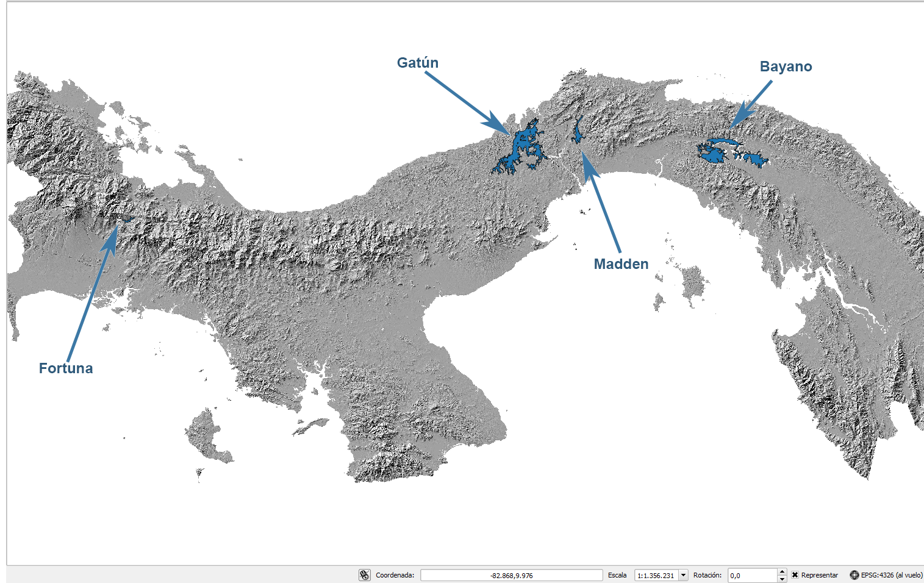924x583 pixels.
Task: Click the globe icon beside EPSG:4326
Action: pos(854,574)
